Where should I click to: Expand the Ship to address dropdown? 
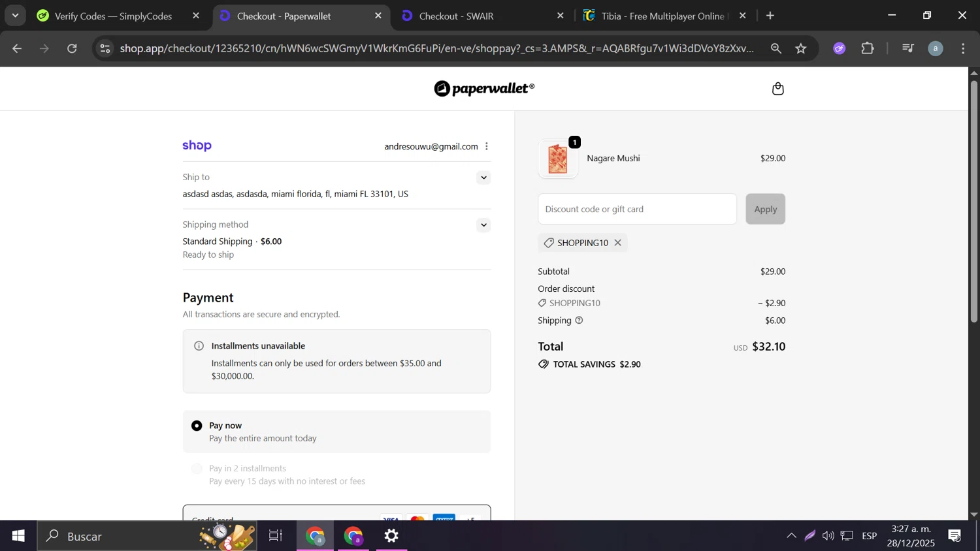483,178
